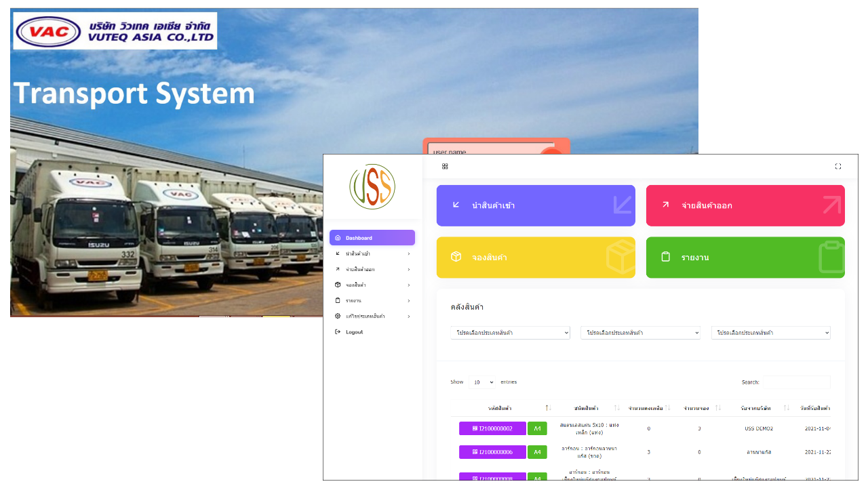
Task: Click the VAC Vuteq Asia logo
Action: pos(115,30)
